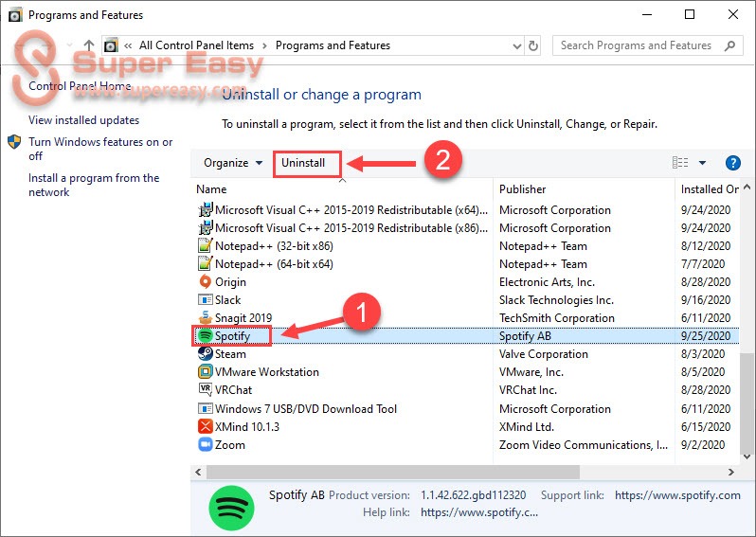Click the Windows 7 USB/DVD Download Tool icon
This screenshot has height=537, width=756.
click(206, 408)
